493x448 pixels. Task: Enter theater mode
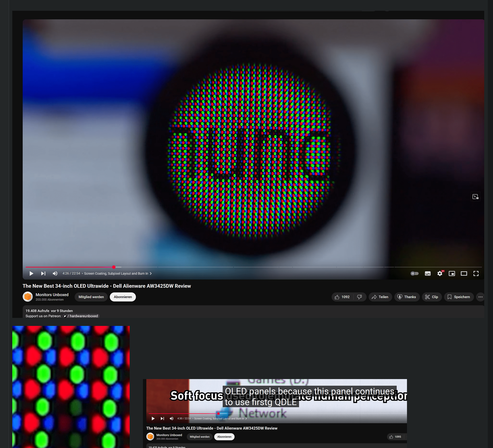click(x=464, y=274)
